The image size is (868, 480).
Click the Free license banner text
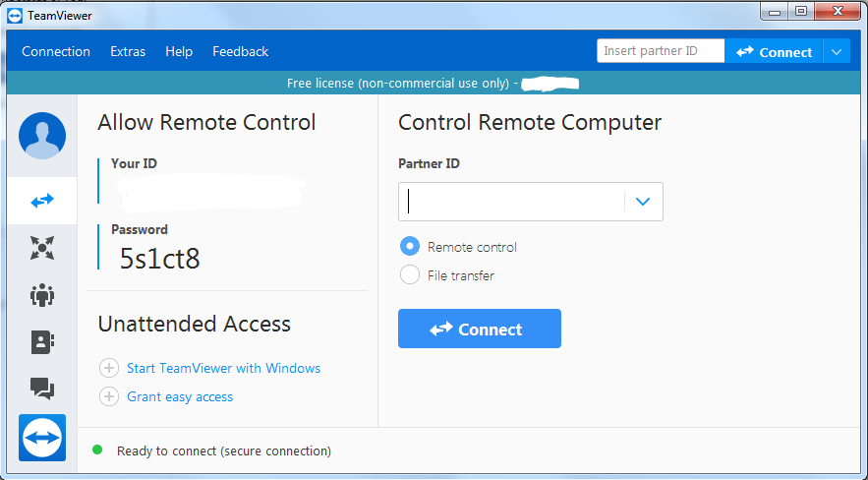[403, 83]
